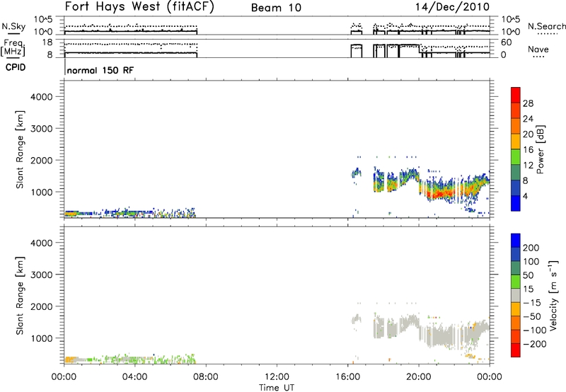The image size is (566, 392).
Task: Click the normal 150 RF annotation
Action: 100,70
